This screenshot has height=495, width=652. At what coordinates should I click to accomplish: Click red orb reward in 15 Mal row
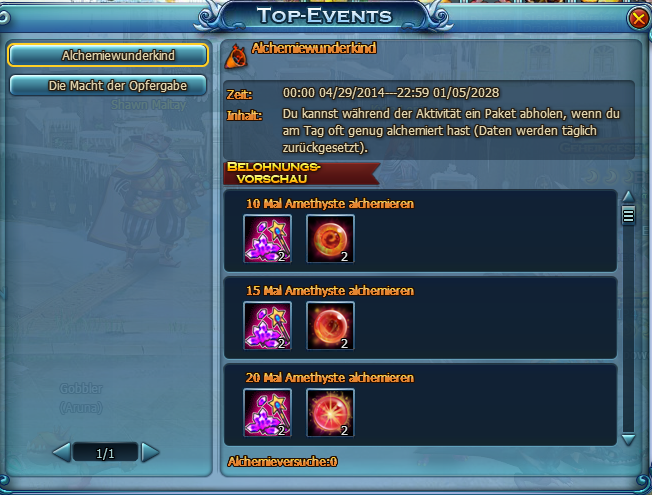click(331, 326)
